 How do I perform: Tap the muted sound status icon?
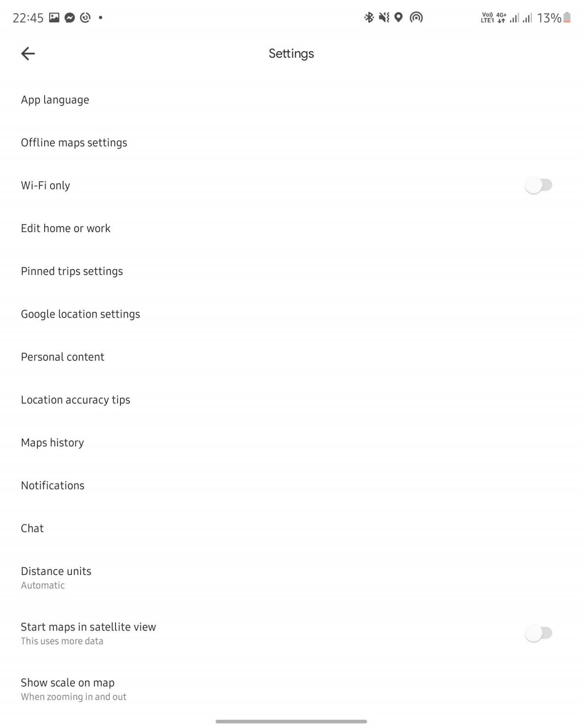click(x=384, y=18)
